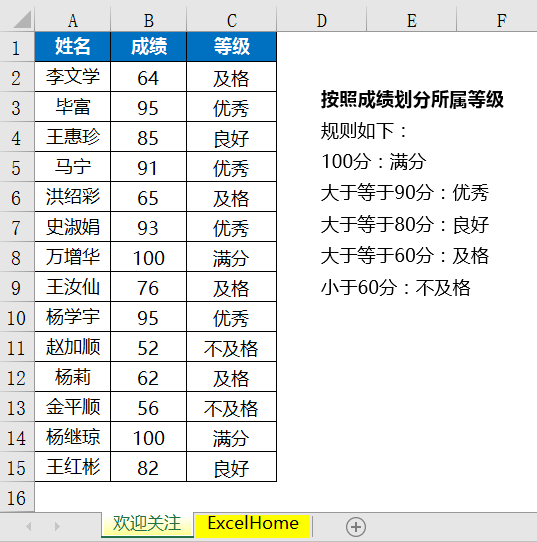The height and width of the screenshot is (542, 537).
Task: Click the text 规则如下：
Action: [x=365, y=131]
